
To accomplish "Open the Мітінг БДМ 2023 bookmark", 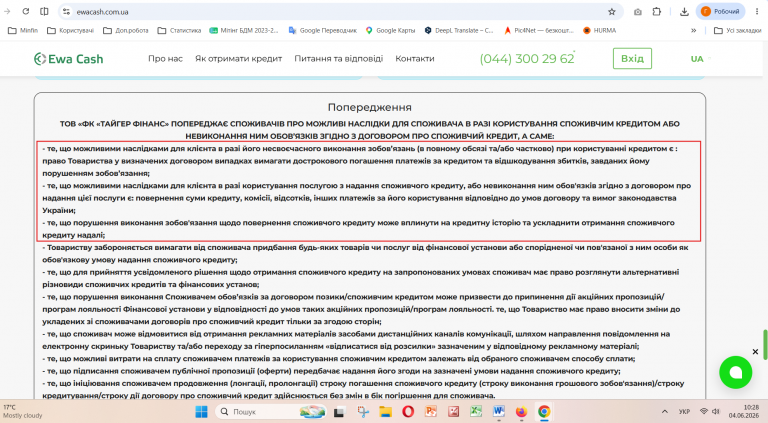I will [244, 30].
